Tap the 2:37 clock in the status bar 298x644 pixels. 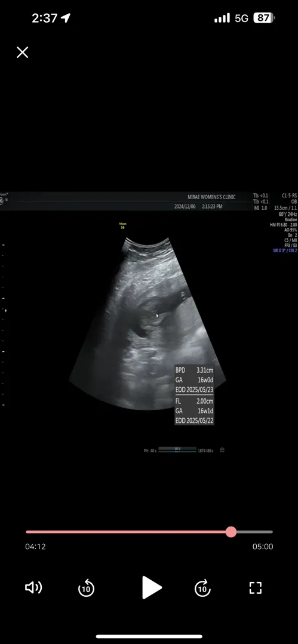point(44,18)
